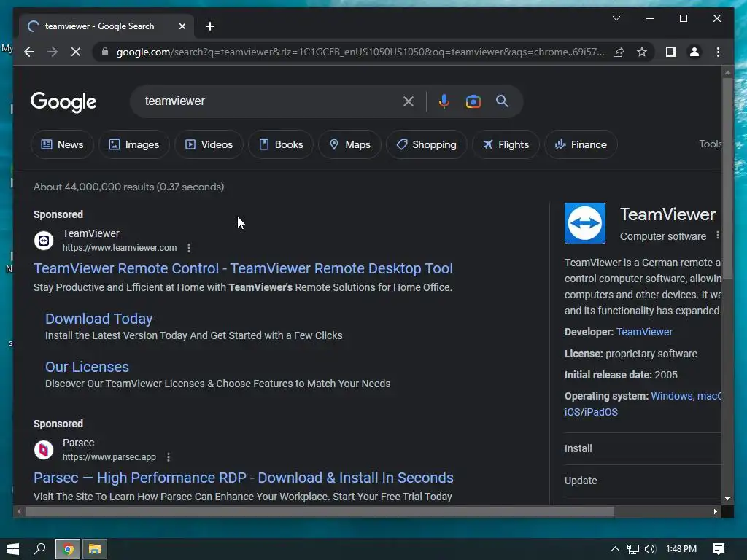Submit search with magnifier icon
This screenshot has height=560, width=747.
(502, 101)
